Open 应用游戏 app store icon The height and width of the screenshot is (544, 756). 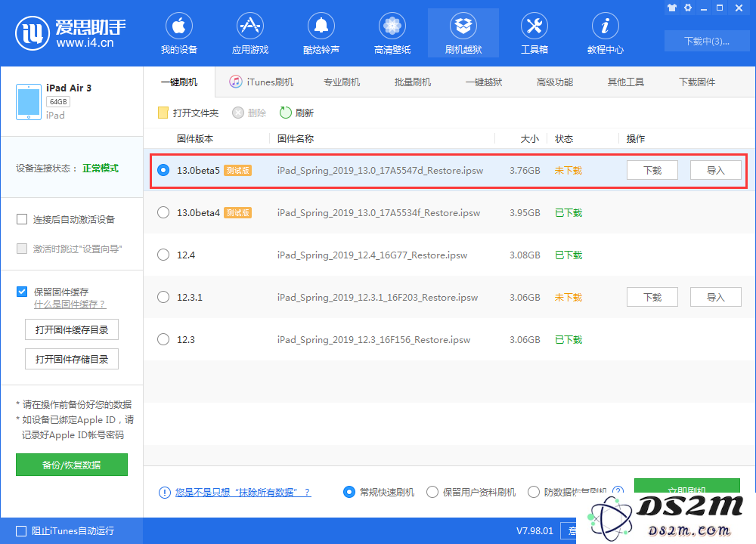click(x=249, y=26)
